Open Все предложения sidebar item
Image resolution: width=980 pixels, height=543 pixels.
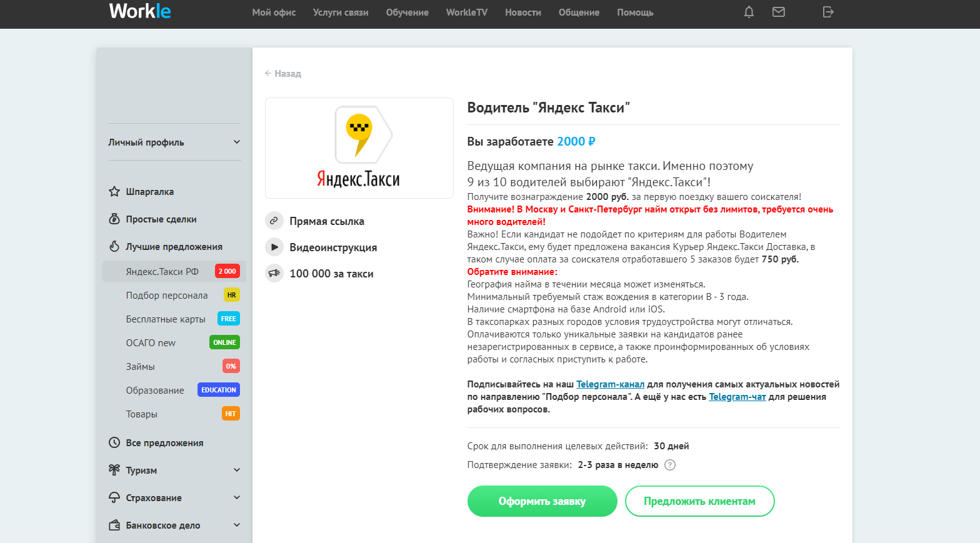point(164,443)
